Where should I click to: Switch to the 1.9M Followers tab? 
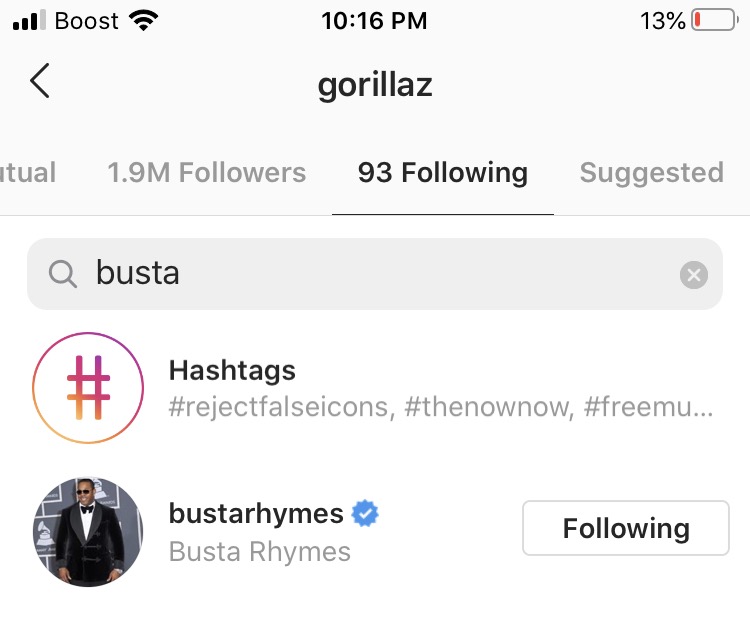[x=207, y=173]
